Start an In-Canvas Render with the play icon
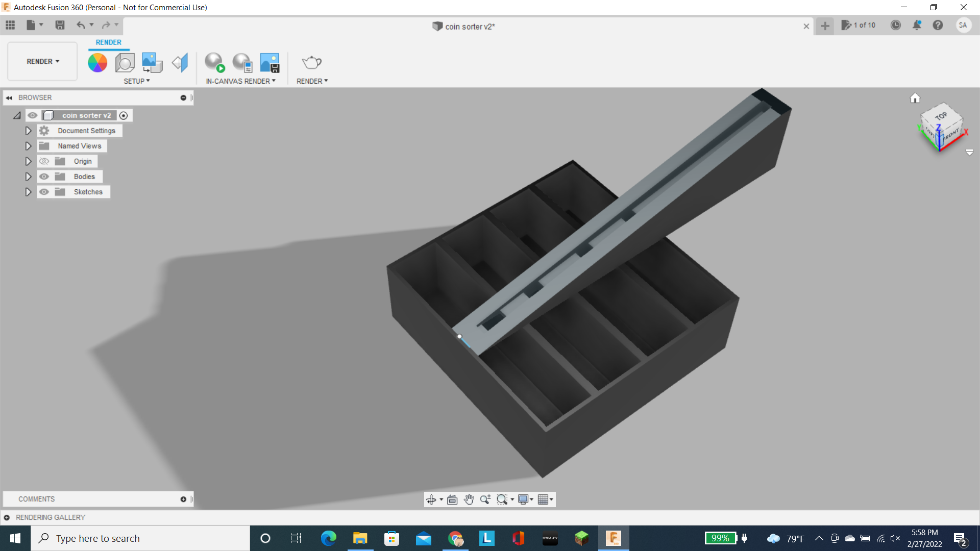Image resolution: width=980 pixels, height=551 pixels. [214, 62]
